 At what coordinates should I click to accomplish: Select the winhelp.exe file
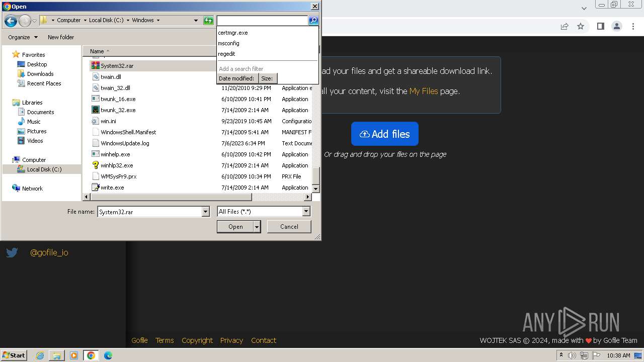pos(111,154)
